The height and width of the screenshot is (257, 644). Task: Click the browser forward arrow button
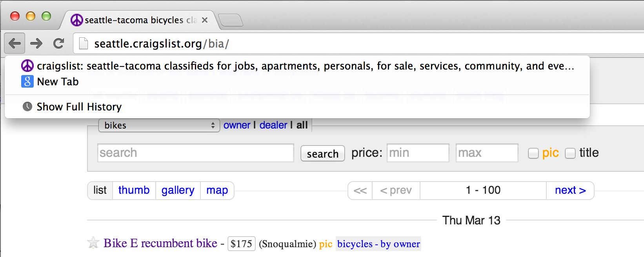pos(36,43)
